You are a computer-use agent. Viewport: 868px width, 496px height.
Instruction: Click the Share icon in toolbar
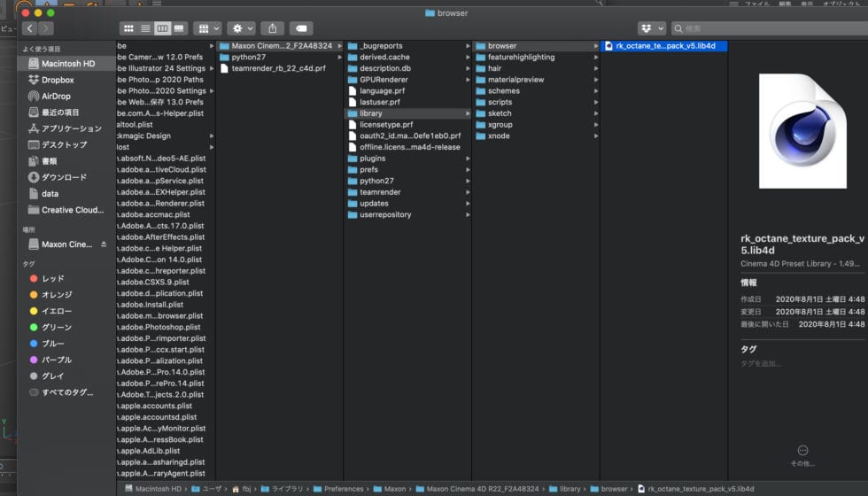point(273,28)
